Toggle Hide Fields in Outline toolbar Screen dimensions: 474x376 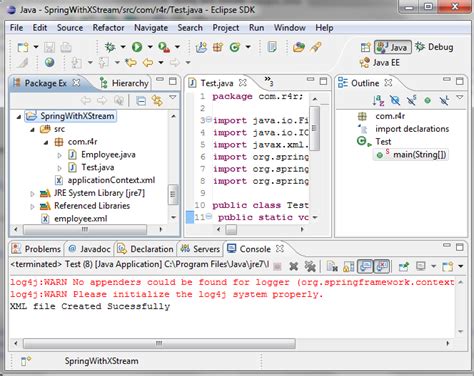point(395,100)
